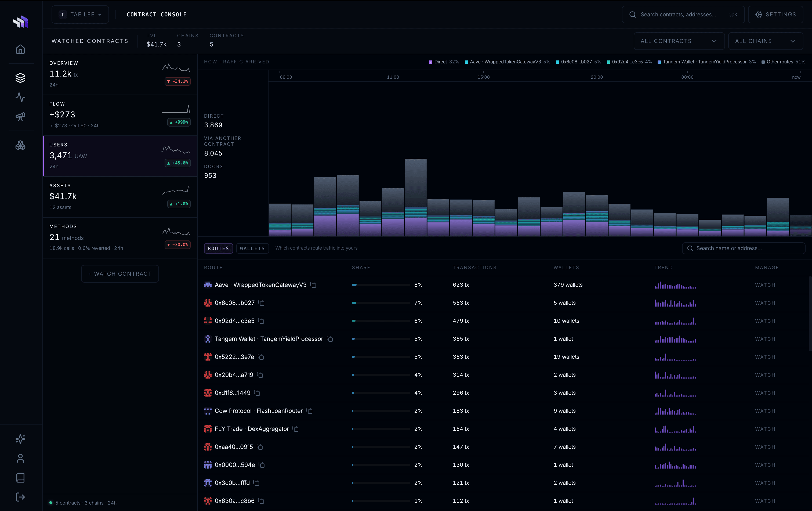Open the sparkle AI icon in sidebar

[x=20, y=439]
